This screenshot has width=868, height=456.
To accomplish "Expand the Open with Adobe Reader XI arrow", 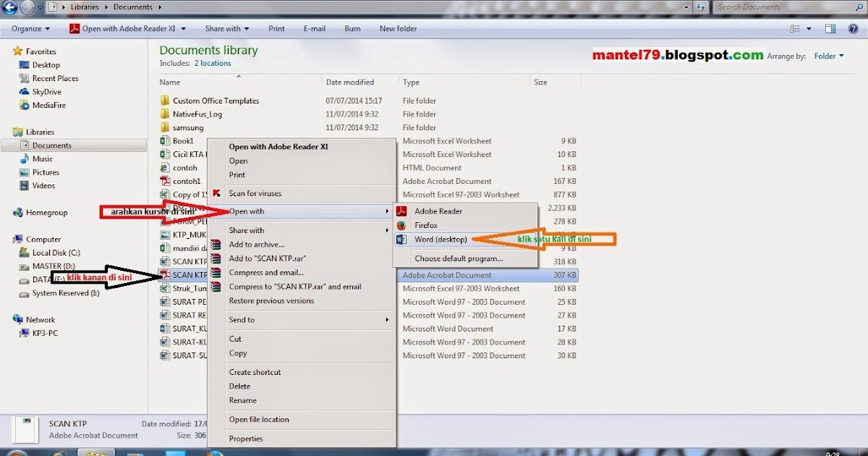I will click(184, 29).
